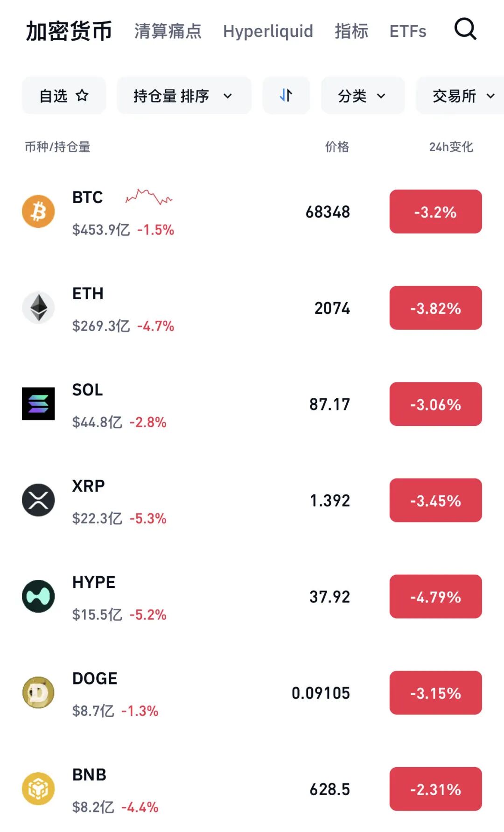Tap the Bitcoin coin icon

click(38, 212)
